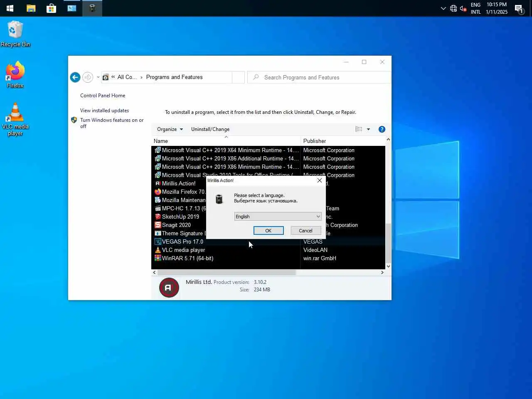Click the muted volume tray icon
532x399 pixels.
point(463,8)
